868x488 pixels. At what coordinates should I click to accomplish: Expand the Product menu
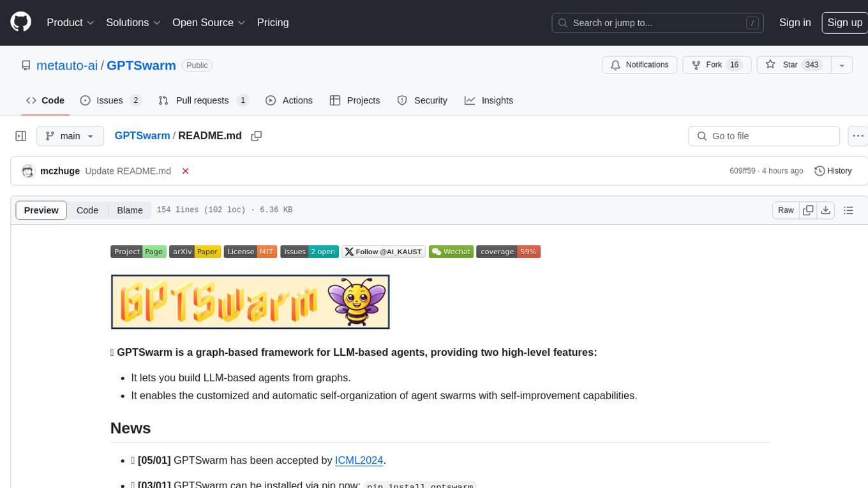coord(70,22)
